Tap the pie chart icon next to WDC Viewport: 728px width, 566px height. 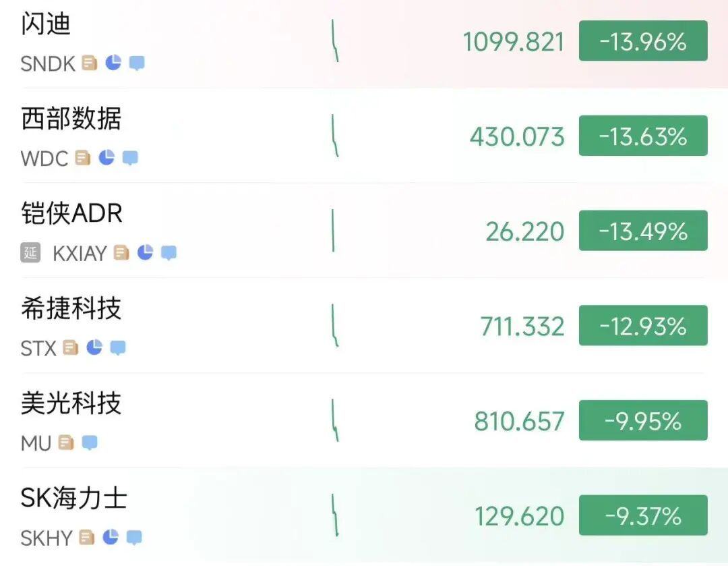click(x=107, y=157)
